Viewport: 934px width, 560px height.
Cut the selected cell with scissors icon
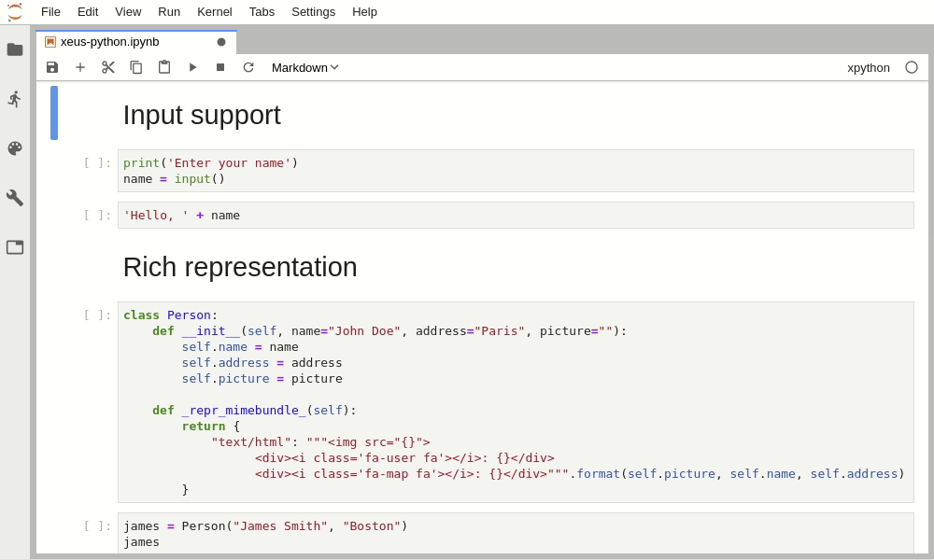108,67
